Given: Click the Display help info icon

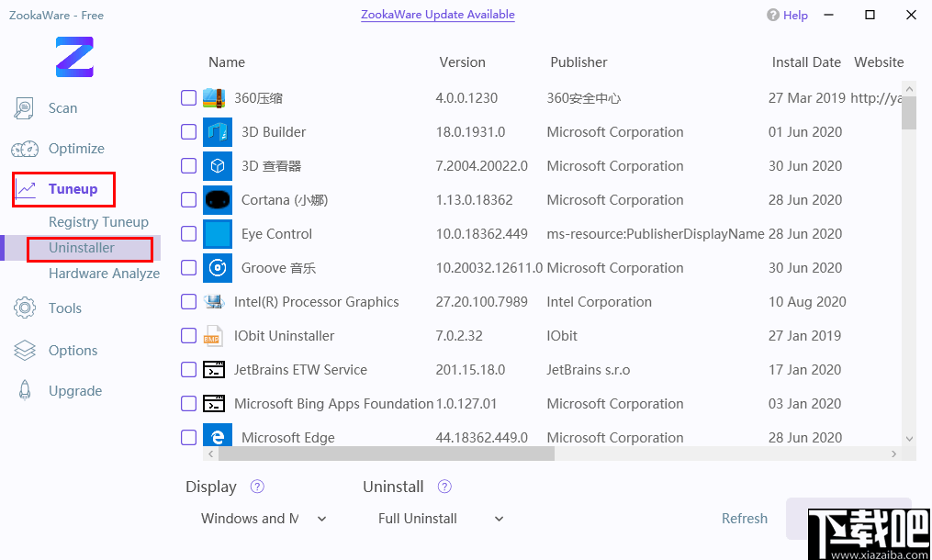Looking at the screenshot, I should pyautogui.click(x=258, y=487).
